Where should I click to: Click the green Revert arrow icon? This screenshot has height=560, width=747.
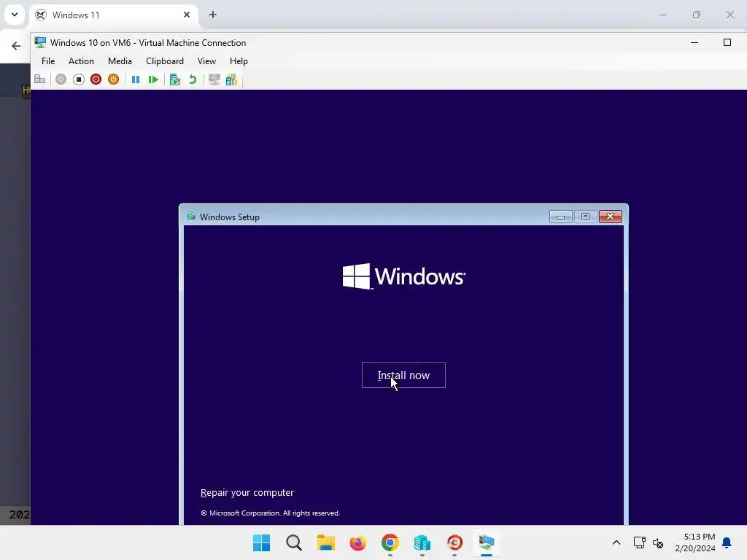click(x=193, y=79)
